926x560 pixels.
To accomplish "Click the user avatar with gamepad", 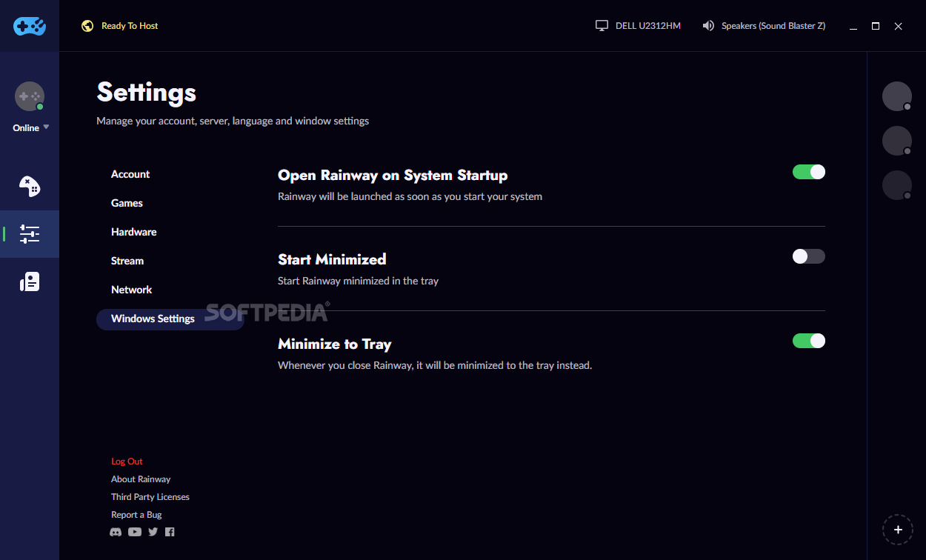I will coord(30,96).
